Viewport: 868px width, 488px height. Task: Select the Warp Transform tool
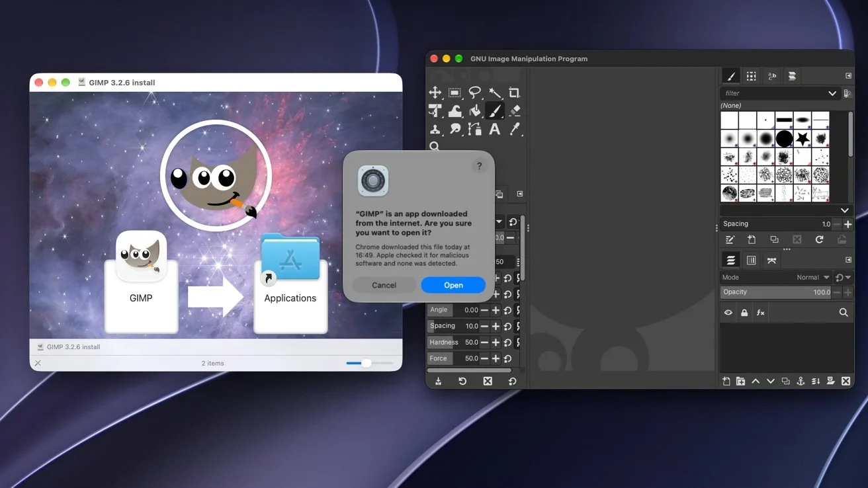click(x=455, y=110)
